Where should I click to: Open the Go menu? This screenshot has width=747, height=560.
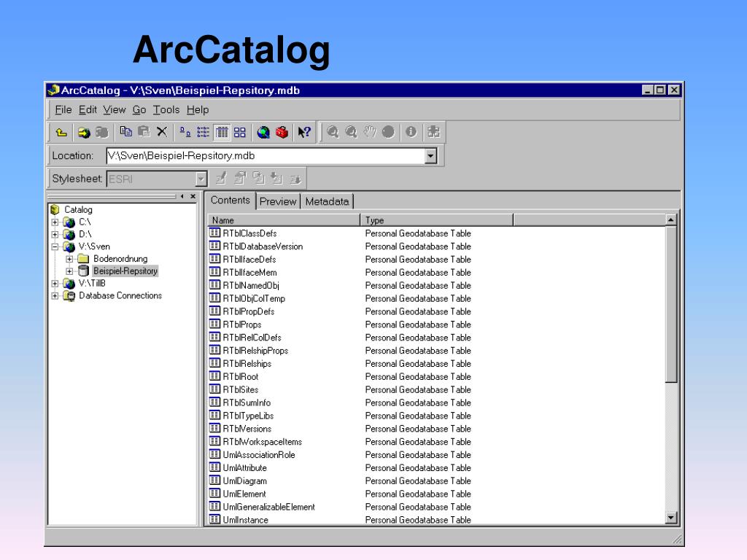tap(139, 109)
